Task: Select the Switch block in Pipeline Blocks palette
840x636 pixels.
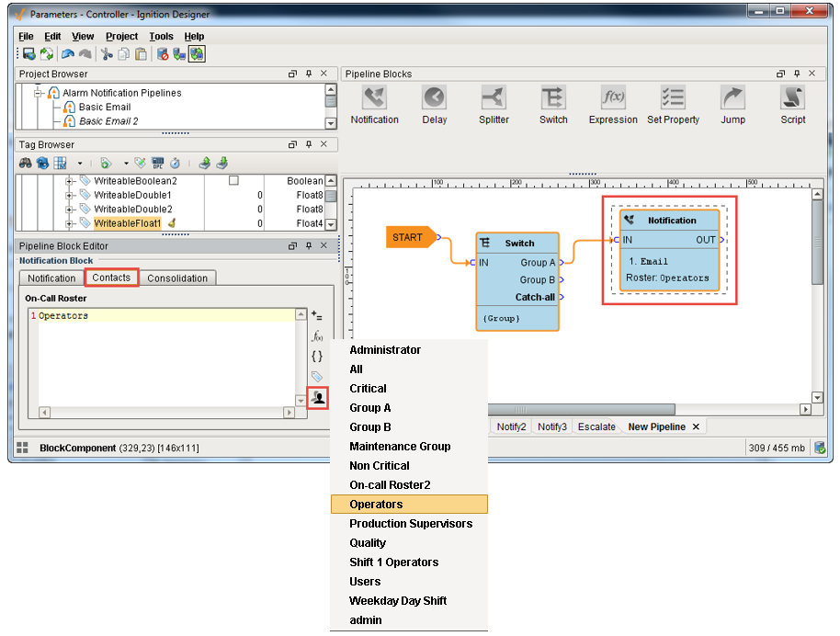Action: (x=553, y=106)
